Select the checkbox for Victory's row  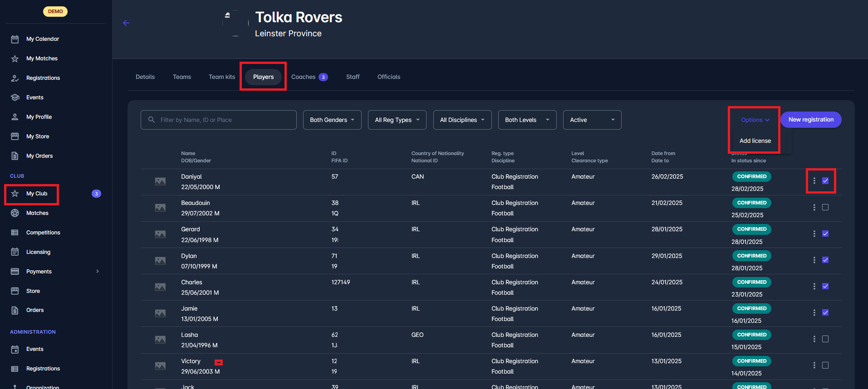pos(825,365)
